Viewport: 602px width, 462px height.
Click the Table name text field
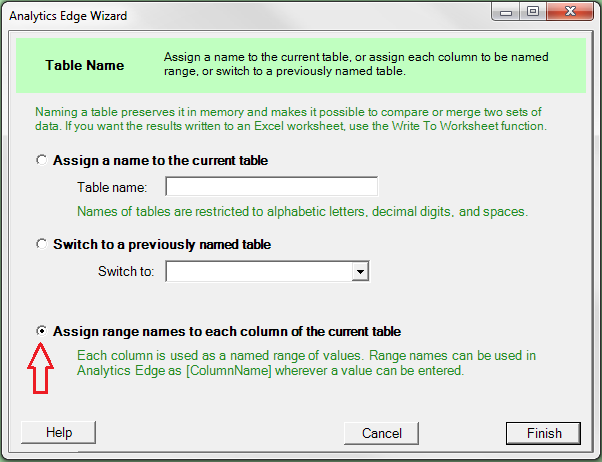pos(271,187)
